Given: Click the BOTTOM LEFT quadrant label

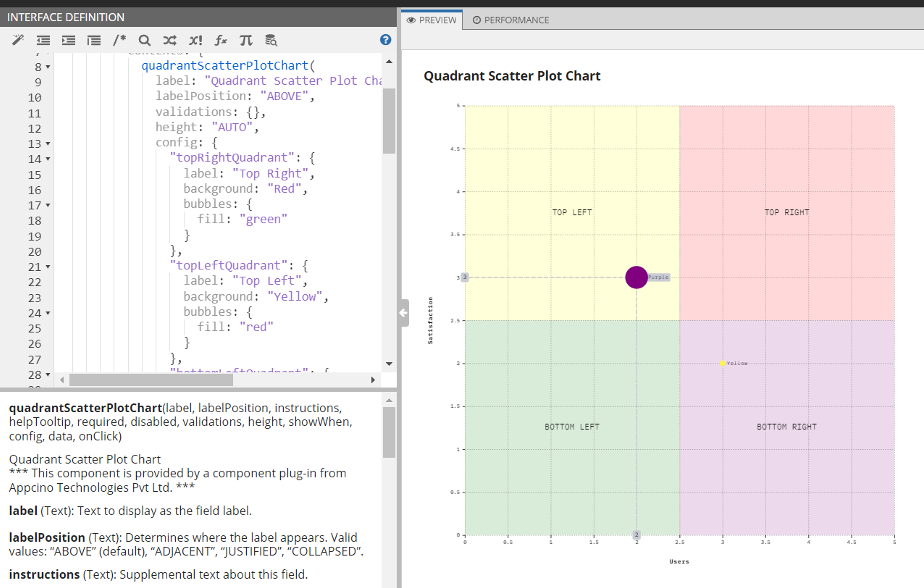Looking at the screenshot, I should pyautogui.click(x=572, y=427).
